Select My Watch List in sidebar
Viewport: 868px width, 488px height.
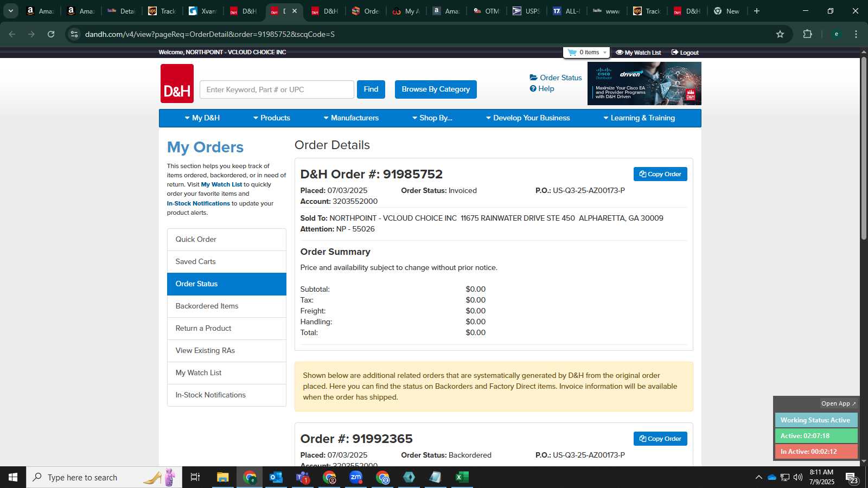coord(226,373)
